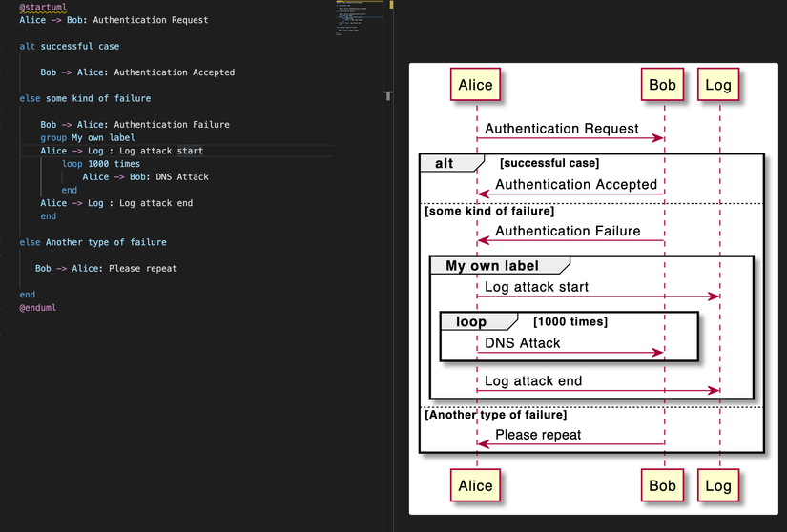
Task: Click the "group My own label" code line
Action: (88, 137)
